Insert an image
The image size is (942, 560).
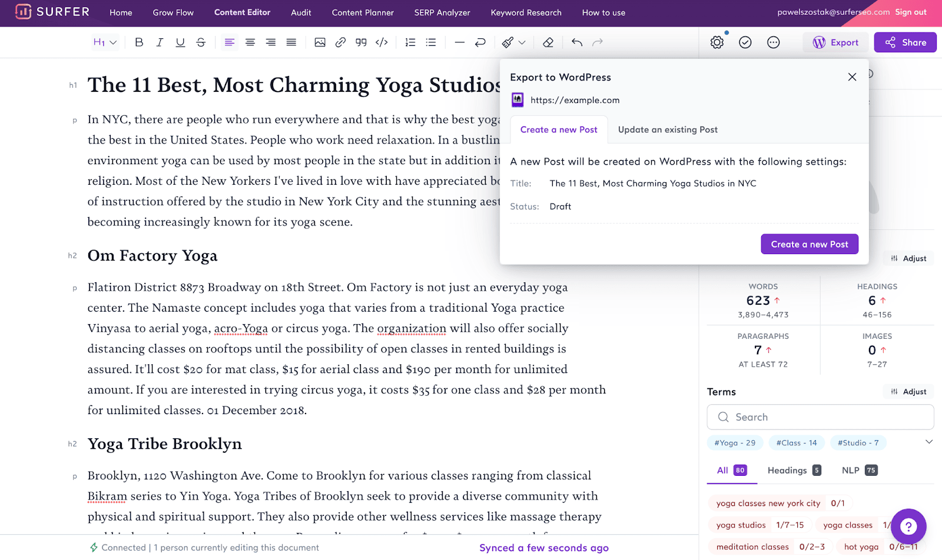tap(320, 42)
